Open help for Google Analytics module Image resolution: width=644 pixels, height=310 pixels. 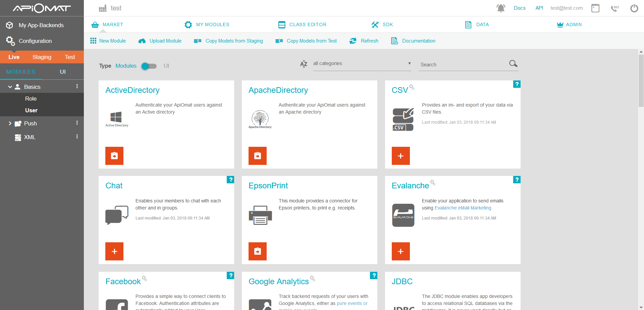point(374,275)
